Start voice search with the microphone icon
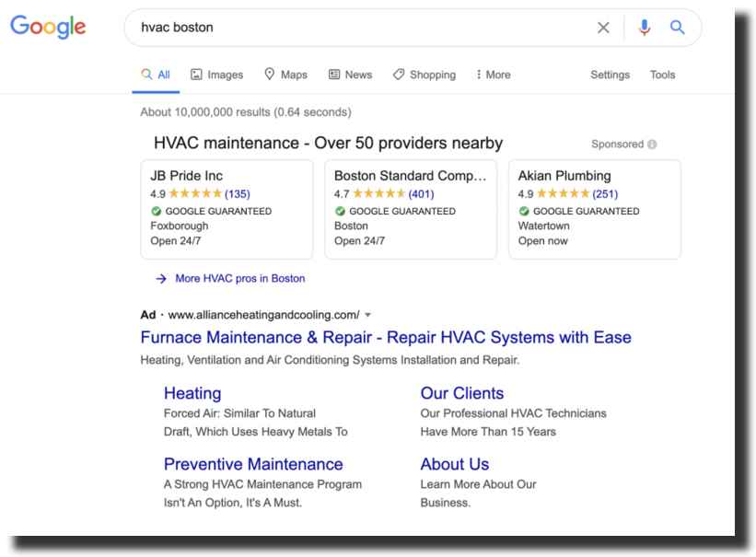Viewport: 756px width, 557px height. 645,28
